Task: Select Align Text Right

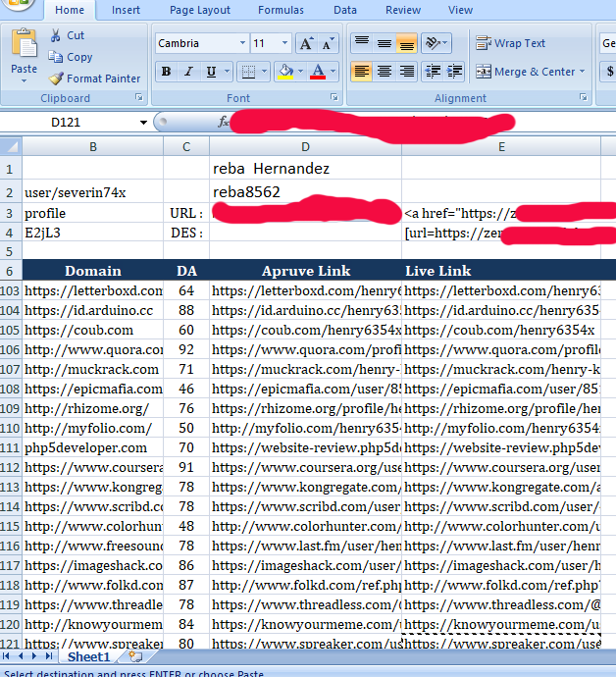Action: [x=407, y=72]
